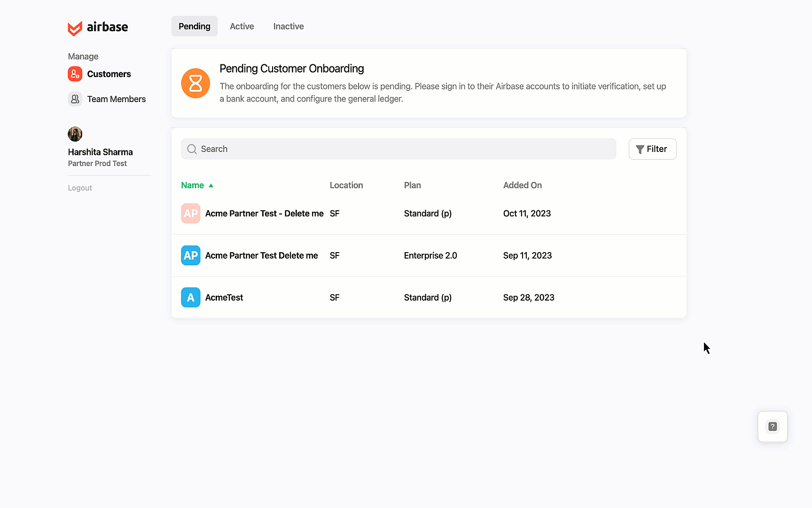The image size is (812, 508).
Task: Click Harshita Sharma's profile avatar
Action: (75, 134)
